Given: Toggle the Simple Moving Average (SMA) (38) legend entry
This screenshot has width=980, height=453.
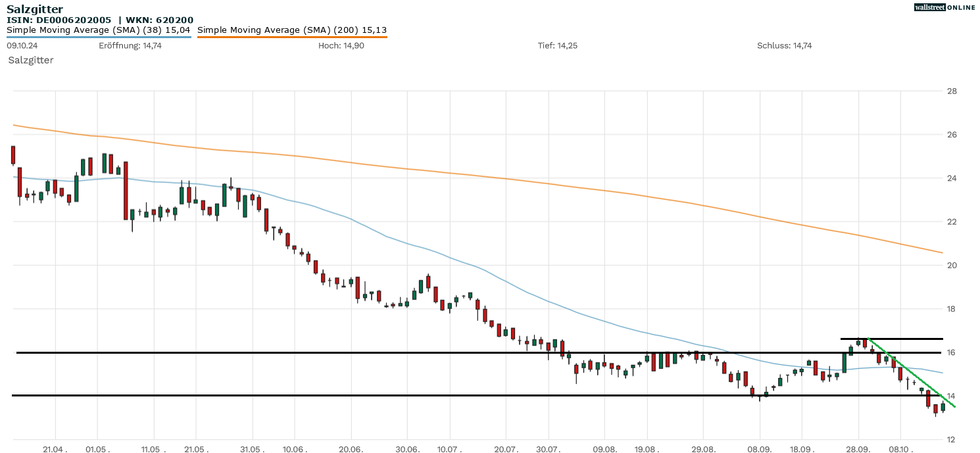Looking at the screenshot, I should pos(99,30).
